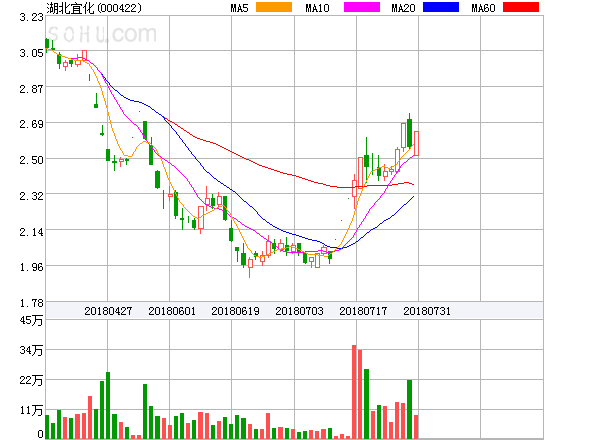Click the 34万 volume axis label
Screen dimensions: 600x440
[31, 350]
